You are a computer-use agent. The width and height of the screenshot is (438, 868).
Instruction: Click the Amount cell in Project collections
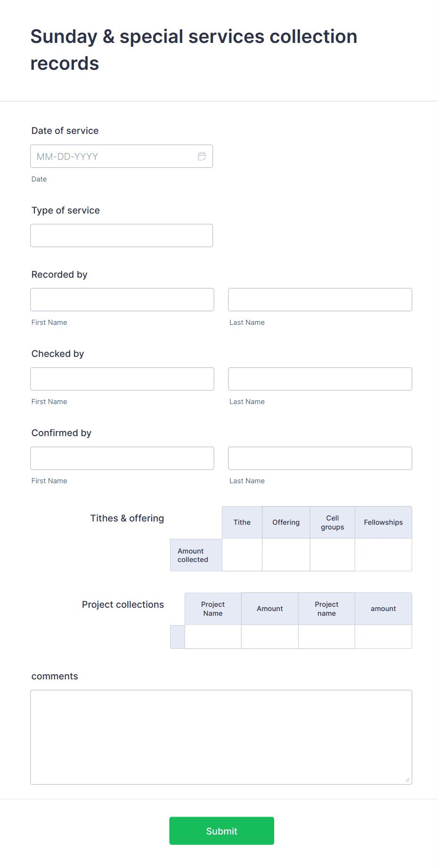269,637
